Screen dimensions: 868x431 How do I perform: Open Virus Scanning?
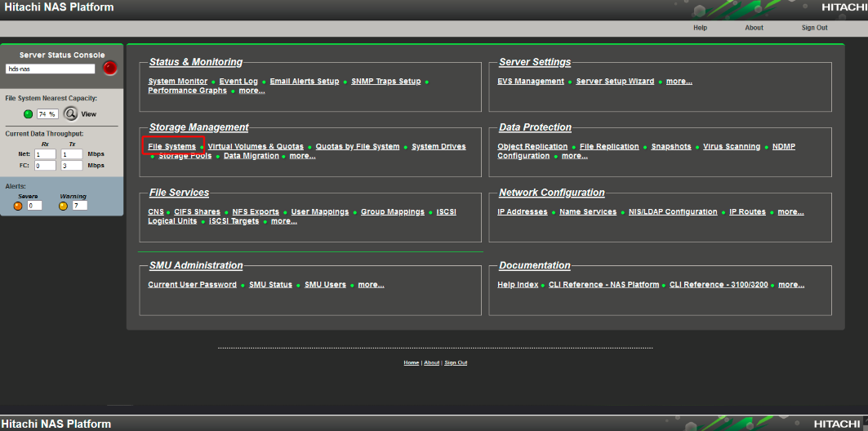pyautogui.click(x=732, y=147)
